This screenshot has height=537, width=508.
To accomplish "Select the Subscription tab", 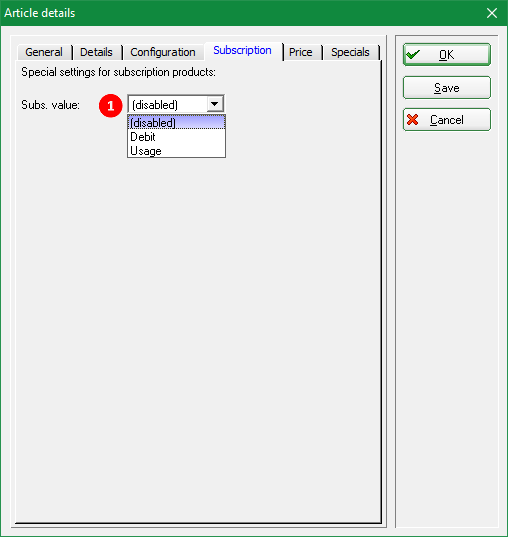I will [x=243, y=51].
